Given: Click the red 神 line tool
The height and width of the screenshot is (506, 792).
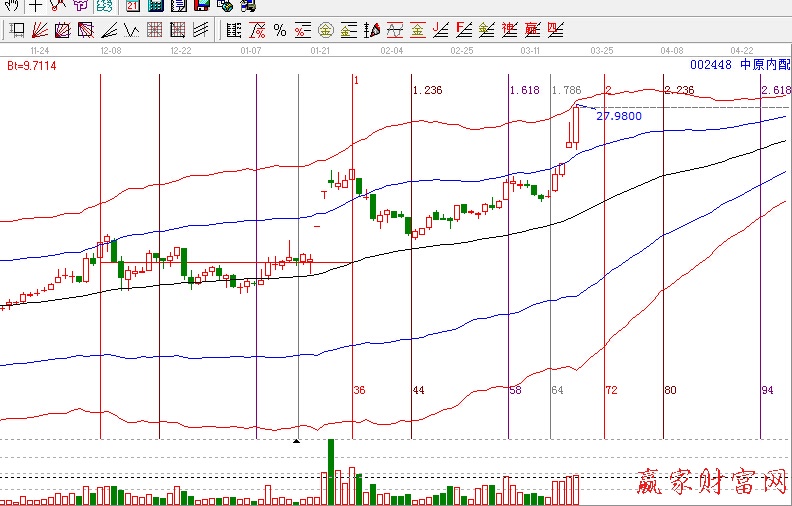Looking at the screenshot, I should click(510, 30).
